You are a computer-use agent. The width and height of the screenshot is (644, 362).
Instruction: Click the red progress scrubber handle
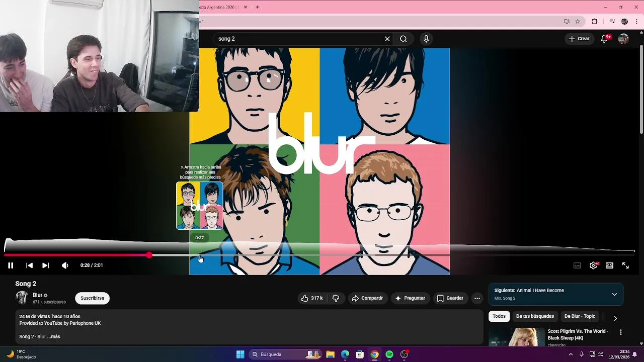tap(149, 255)
